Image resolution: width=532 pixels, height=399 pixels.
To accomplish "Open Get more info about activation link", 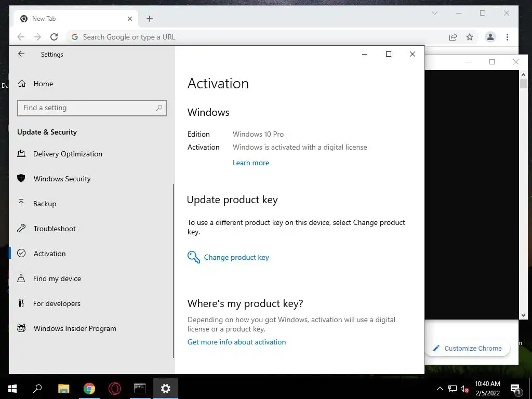I will [236, 342].
